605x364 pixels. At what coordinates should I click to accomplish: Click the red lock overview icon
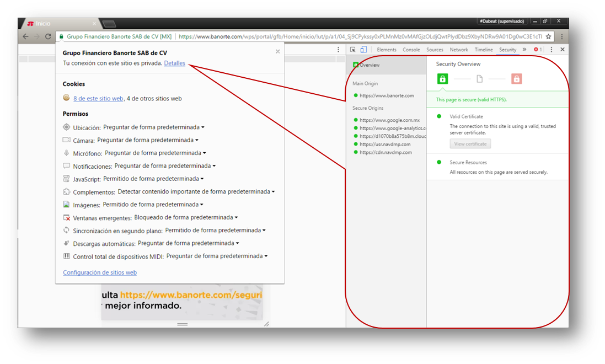click(x=516, y=79)
